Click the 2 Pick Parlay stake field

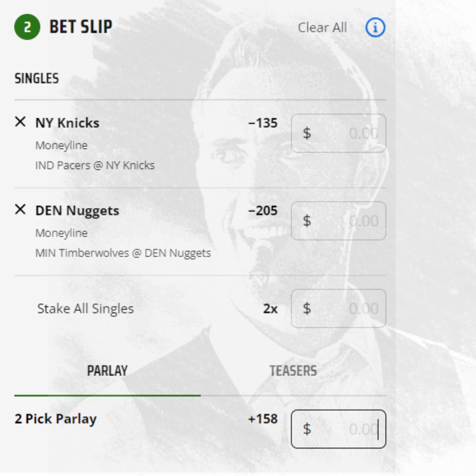tap(338, 429)
